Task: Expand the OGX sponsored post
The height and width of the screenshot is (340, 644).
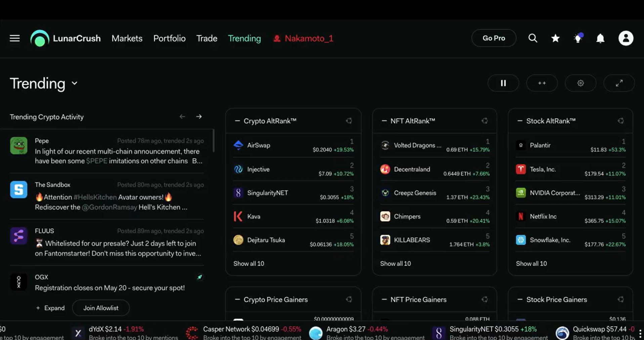Action: [x=50, y=308]
